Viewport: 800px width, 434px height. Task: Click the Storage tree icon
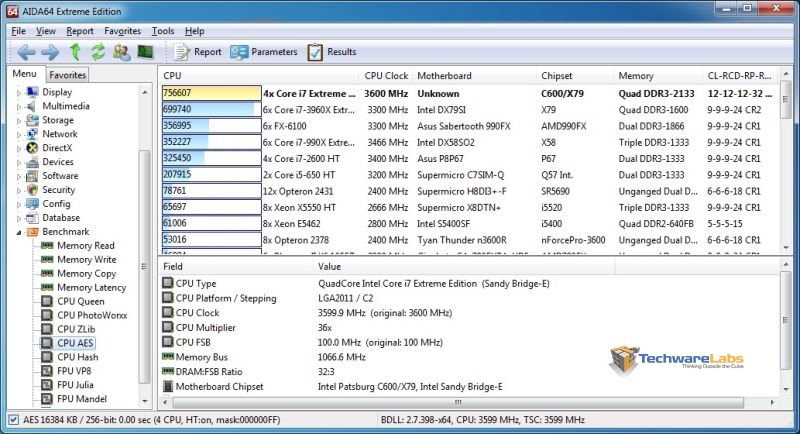pos(32,120)
